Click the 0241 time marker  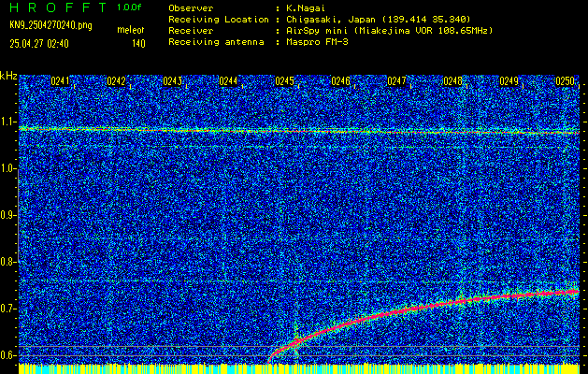click(61, 81)
